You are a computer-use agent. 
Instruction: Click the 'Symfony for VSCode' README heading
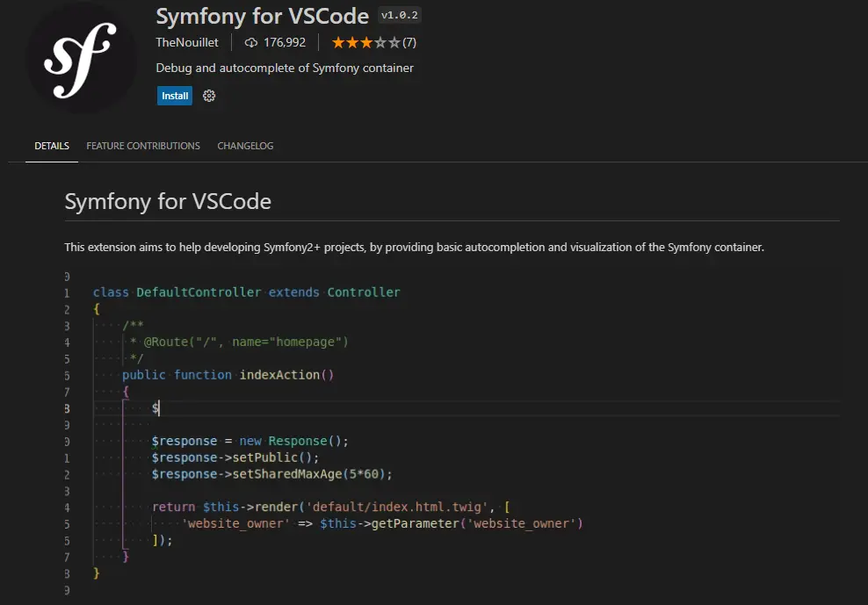point(168,201)
